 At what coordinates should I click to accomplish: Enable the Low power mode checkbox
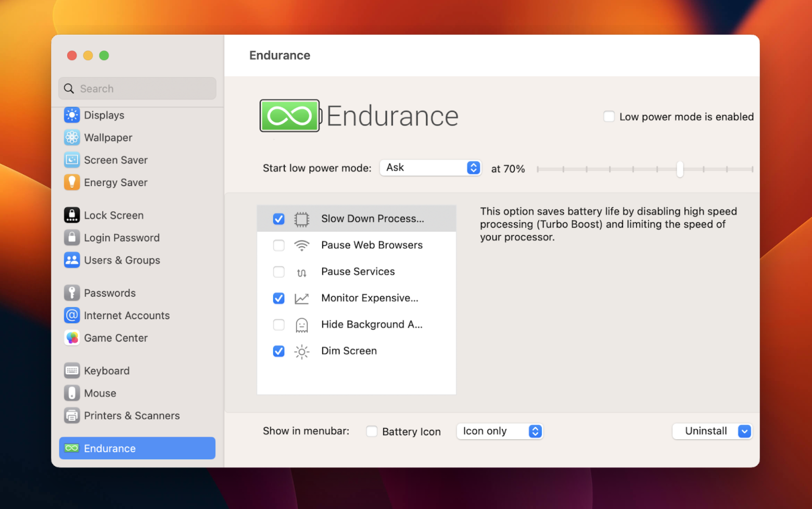coord(608,117)
